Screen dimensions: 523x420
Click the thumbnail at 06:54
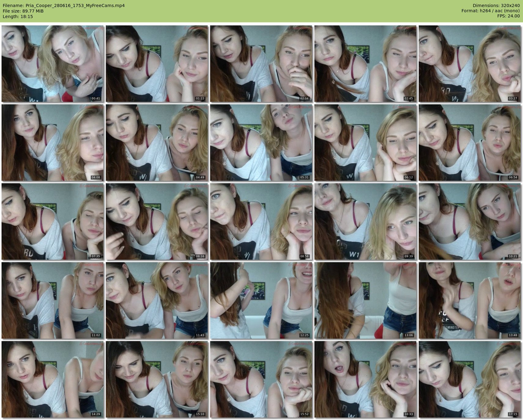[x=470, y=143]
